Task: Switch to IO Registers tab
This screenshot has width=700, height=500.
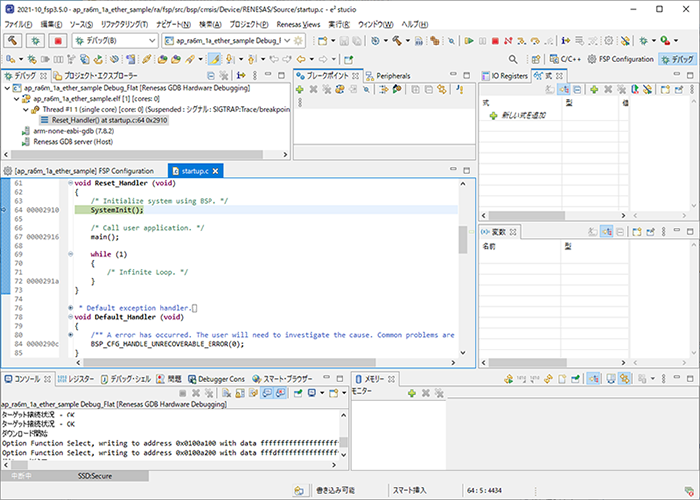Action: click(x=504, y=75)
